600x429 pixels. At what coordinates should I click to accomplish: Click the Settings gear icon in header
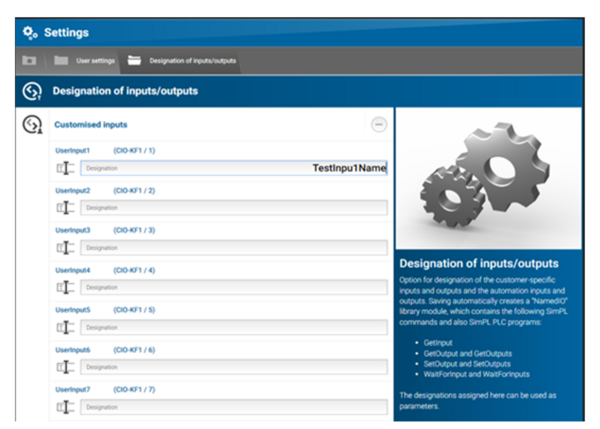(x=30, y=33)
